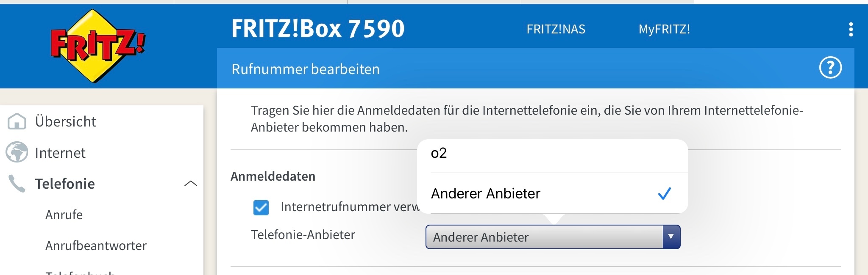Collapse the Telefonie menu chevron
The image size is (868, 275).
191,184
